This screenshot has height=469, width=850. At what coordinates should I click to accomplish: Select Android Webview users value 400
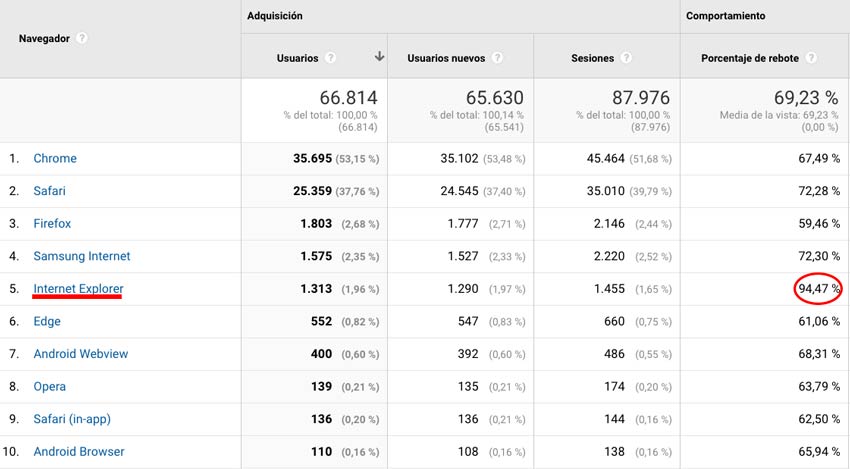coord(321,354)
